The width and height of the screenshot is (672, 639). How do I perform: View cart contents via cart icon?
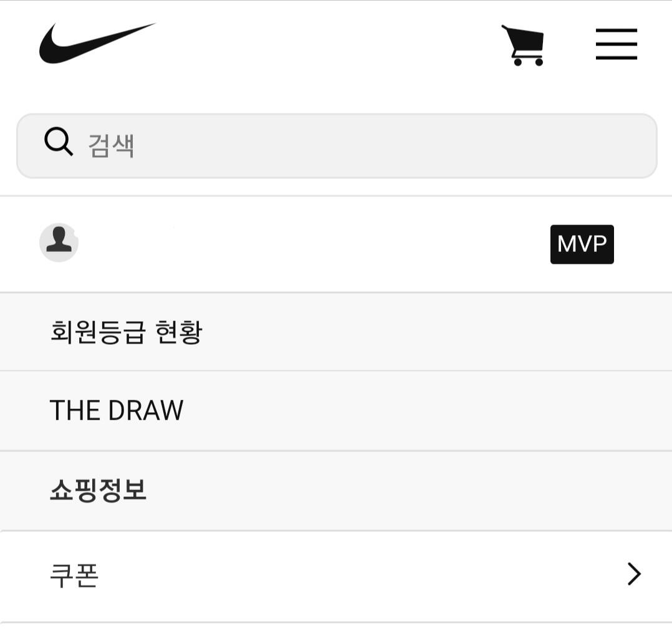click(523, 45)
